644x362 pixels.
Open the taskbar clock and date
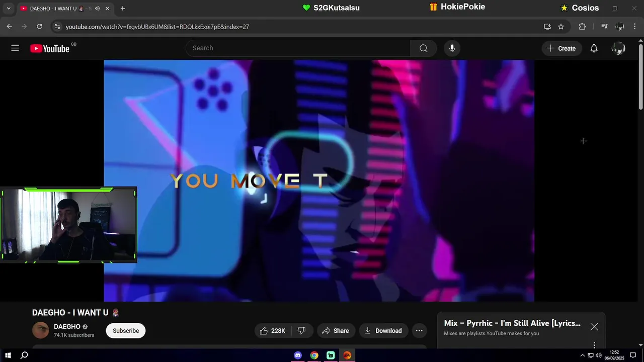pos(614,355)
